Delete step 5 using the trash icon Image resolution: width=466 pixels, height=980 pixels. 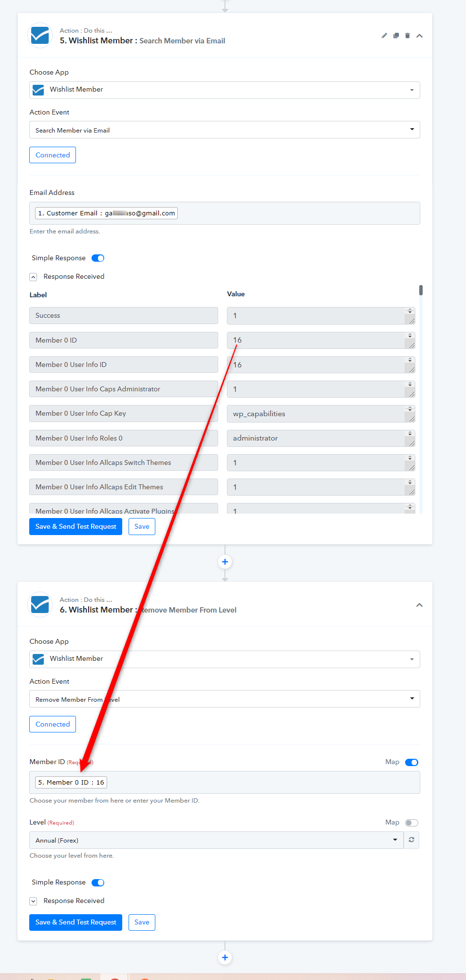pyautogui.click(x=408, y=36)
